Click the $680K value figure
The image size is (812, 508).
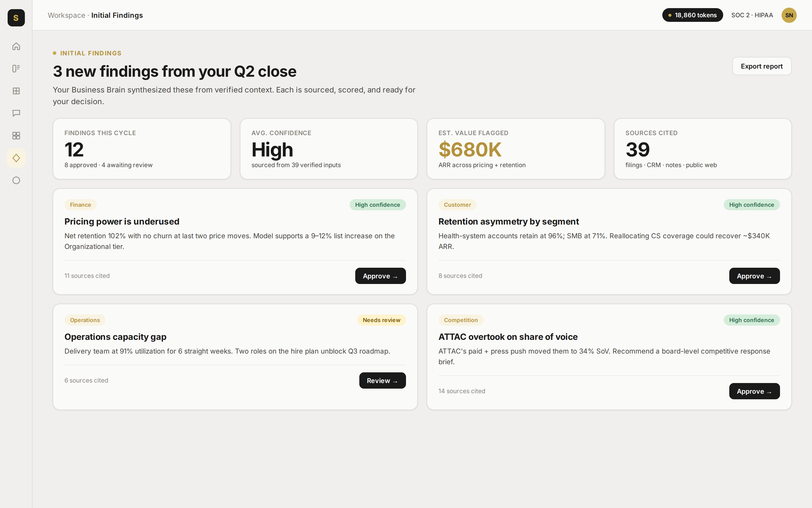click(x=470, y=150)
